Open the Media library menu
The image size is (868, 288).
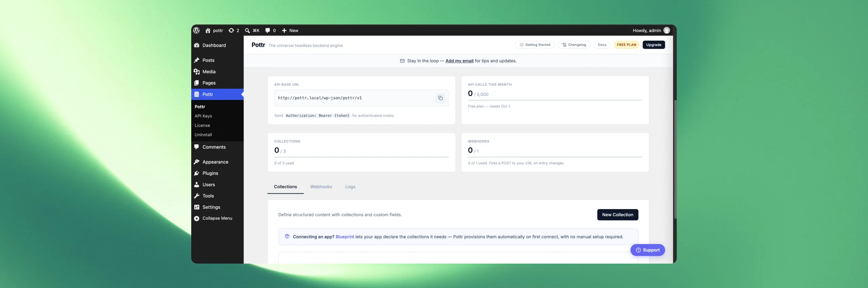coord(217,71)
